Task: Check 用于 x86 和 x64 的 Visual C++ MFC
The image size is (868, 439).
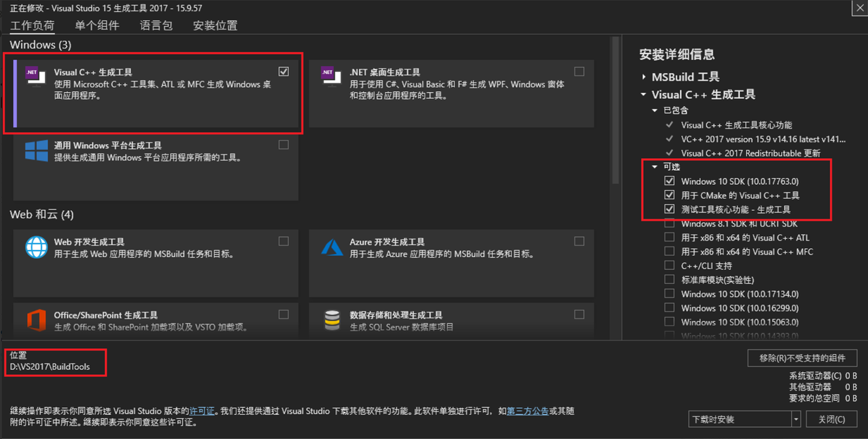Action: pyautogui.click(x=669, y=252)
